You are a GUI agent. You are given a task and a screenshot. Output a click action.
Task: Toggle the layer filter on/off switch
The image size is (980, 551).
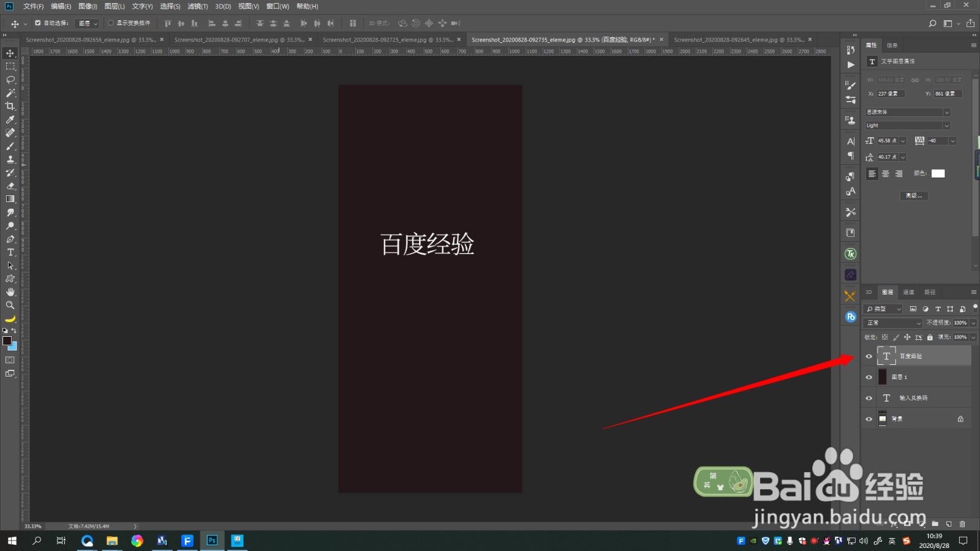click(x=975, y=307)
